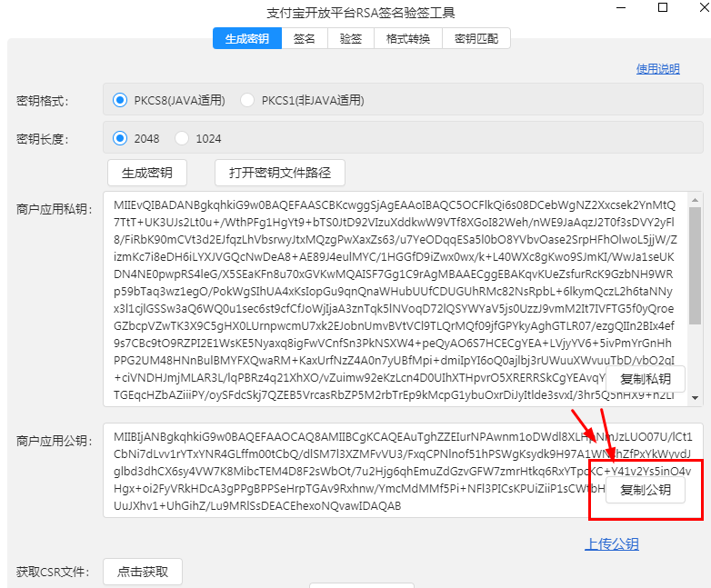Select the 密钥匹配 tab
The image size is (711, 588).
[476, 38]
